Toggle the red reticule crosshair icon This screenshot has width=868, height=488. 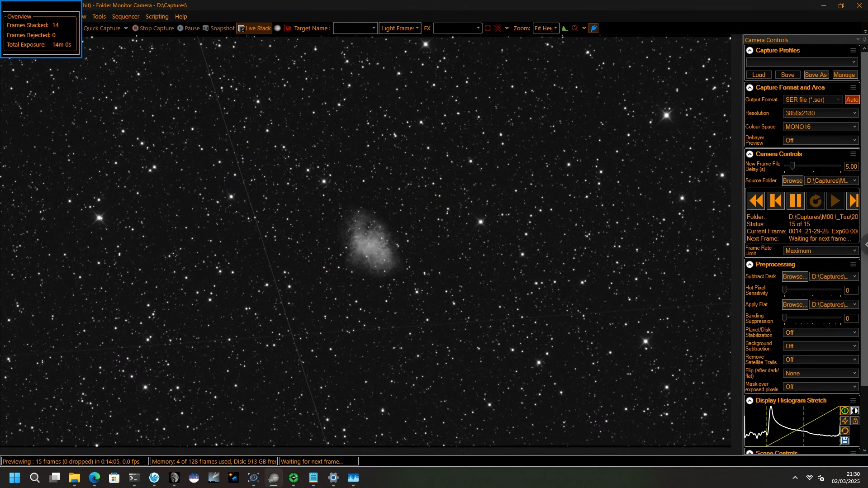498,28
